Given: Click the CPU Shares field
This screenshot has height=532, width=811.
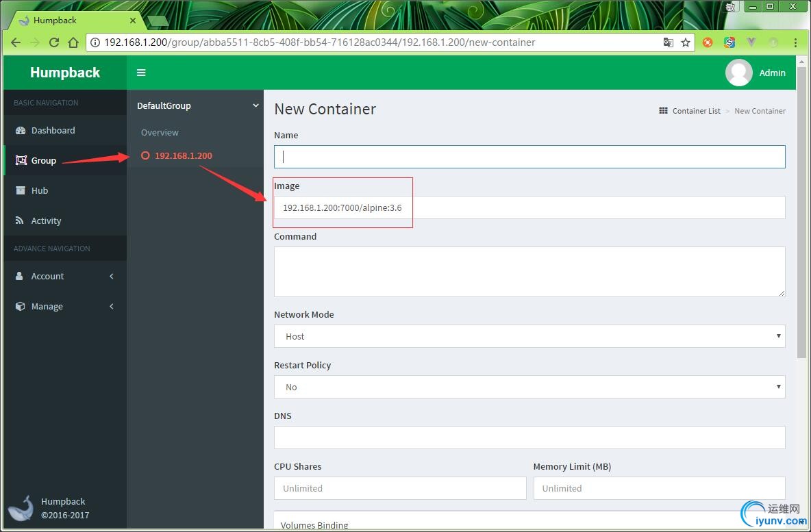Looking at the screenshot, I should [x=400, y=488].
